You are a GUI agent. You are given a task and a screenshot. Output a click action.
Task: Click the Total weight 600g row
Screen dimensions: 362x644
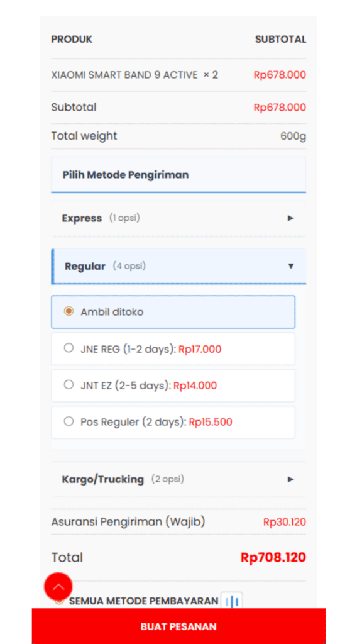178,136
